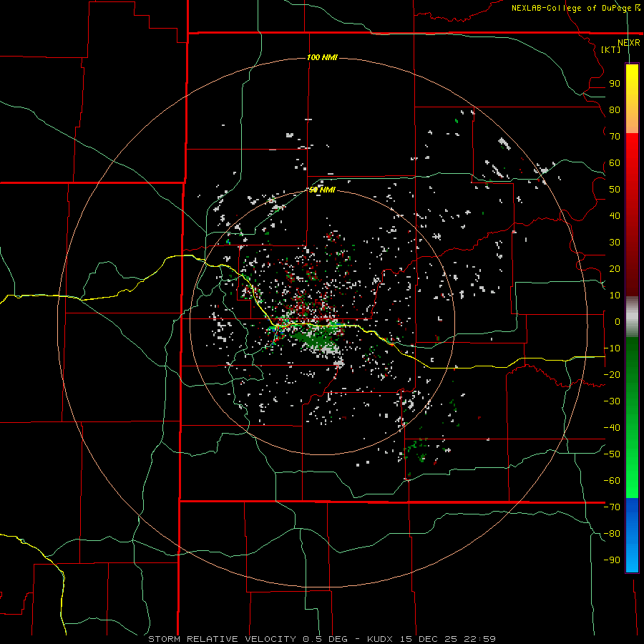Click the -70 value on velocity scale
The width and height of the screenshot is (644, 644).
point(612,507)
